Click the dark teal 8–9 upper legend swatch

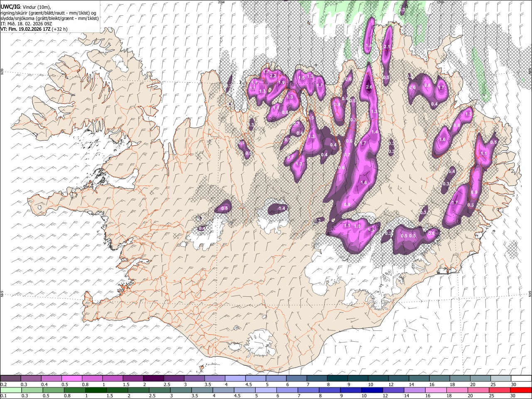pyautogui.click(x=337, y=378)
